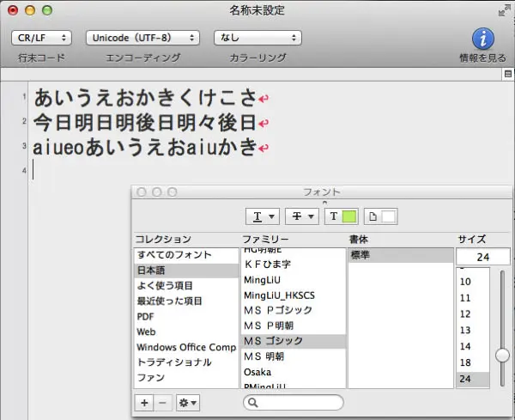515x420 pixels.
Task: Click line 1 text あいうえおかきくけこさ
Action: tap(145, 98)
